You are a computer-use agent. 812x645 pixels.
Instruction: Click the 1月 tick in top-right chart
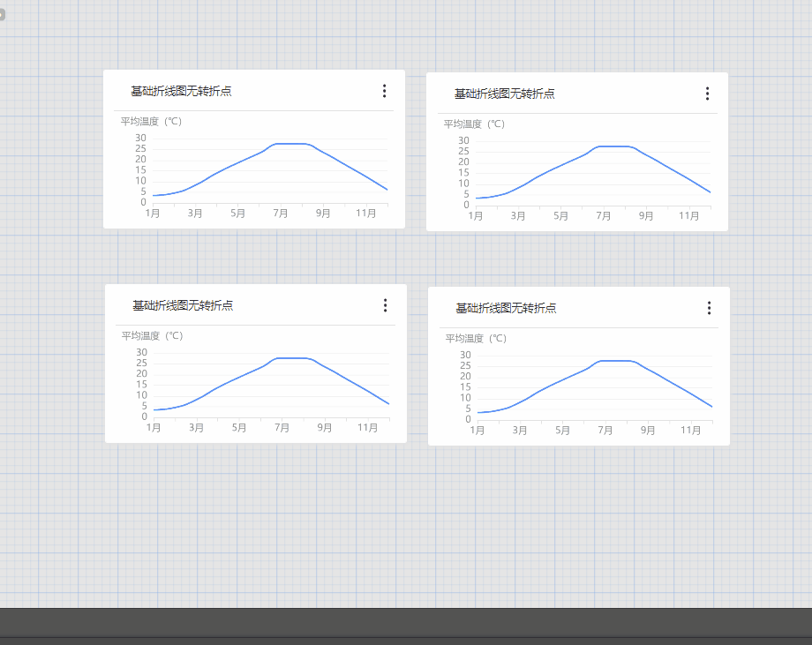(x=476, y=216)
